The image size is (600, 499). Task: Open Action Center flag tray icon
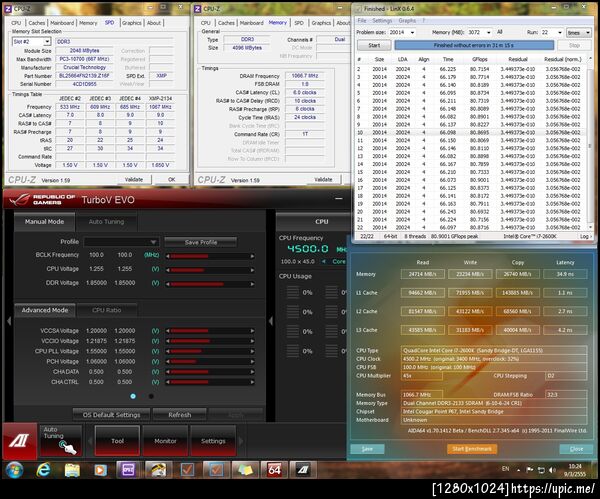[x=530, y=470]
